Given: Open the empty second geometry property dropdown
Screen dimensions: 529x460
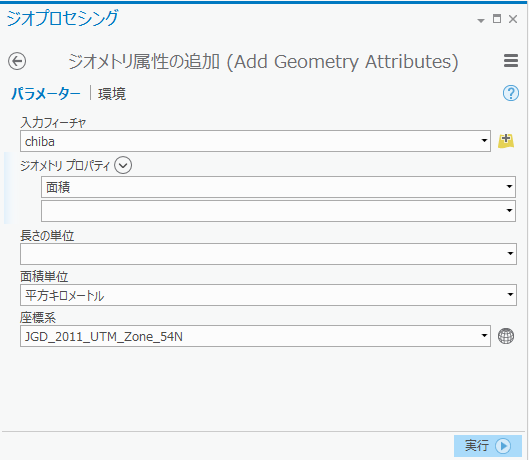Looking at the screenshot, I should (509, 211).
